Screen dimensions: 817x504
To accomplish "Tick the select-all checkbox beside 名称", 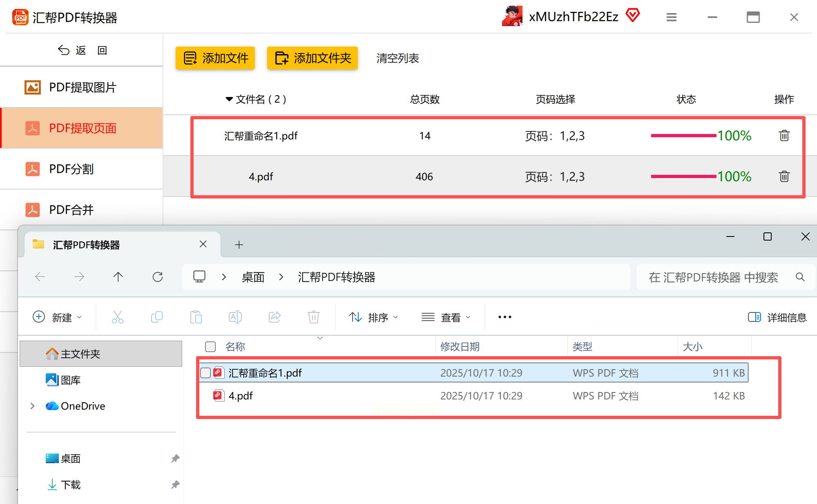I will [210, 347].
